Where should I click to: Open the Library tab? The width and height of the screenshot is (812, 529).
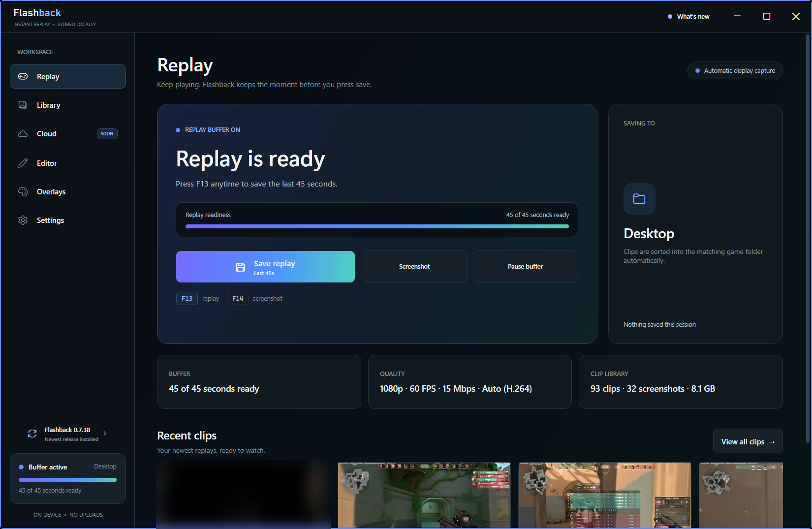(68, 105)
